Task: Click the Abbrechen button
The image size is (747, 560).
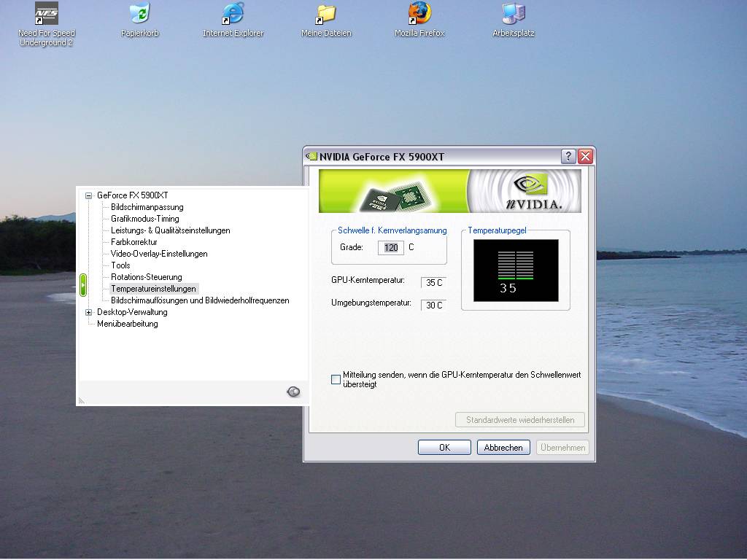Action: 503,448
